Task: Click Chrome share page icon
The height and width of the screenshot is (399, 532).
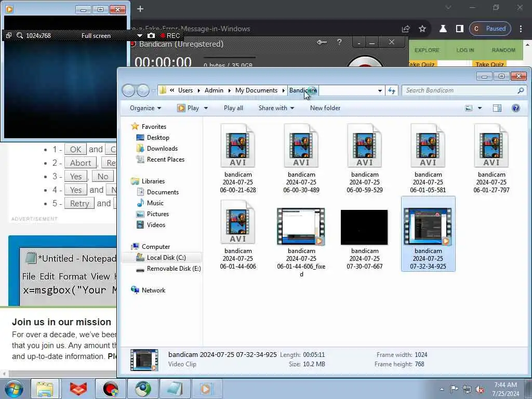Action: click(x=405, y=29)
